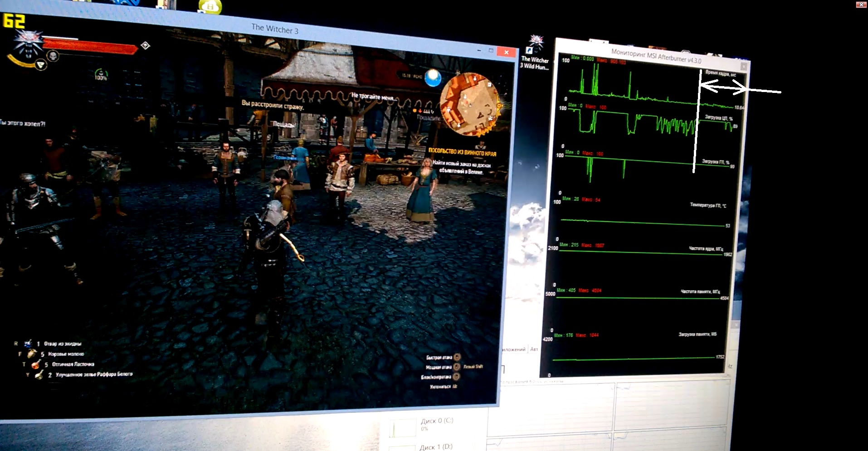The height and width of the screenshot is (451, 868).
Task: Switch to the Журнал приложений tab in Task Manager
Action: click(514, 349)
